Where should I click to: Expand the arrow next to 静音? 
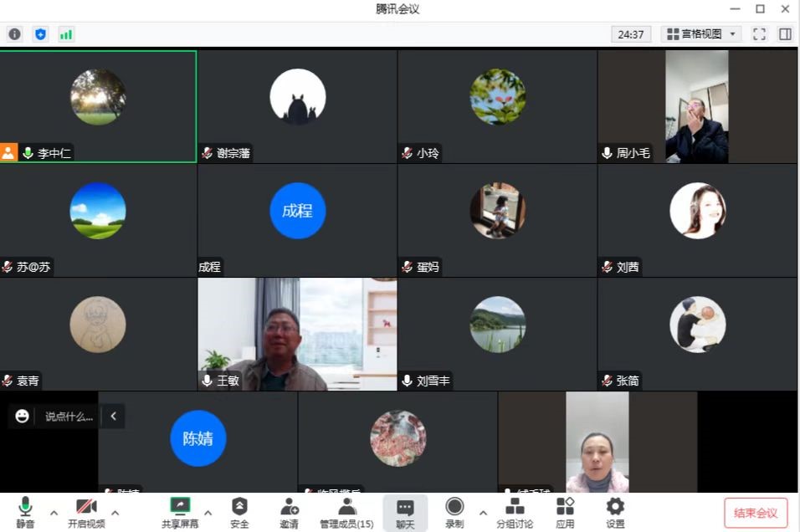[x=54, y=512]
